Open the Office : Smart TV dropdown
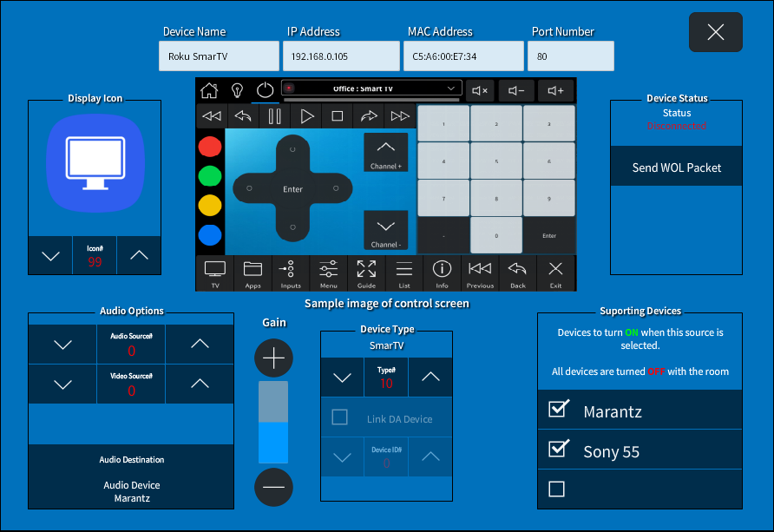774x532 pixels. [x=371, y=89]
